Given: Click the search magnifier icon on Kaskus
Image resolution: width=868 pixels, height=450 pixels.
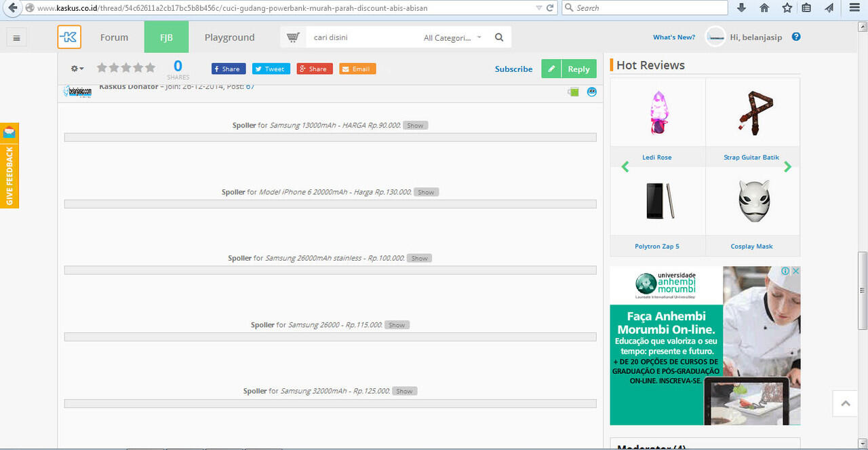Looking at the screenshot, I should point(499,37).
